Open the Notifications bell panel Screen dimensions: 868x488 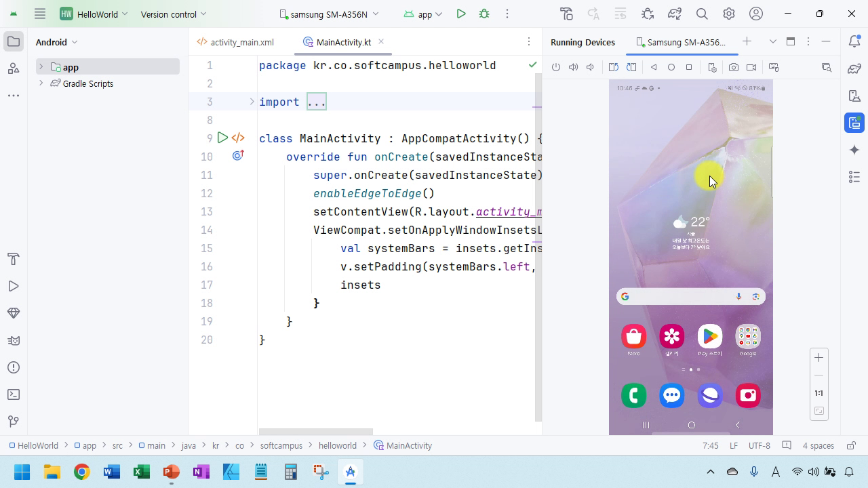[854, 42]
